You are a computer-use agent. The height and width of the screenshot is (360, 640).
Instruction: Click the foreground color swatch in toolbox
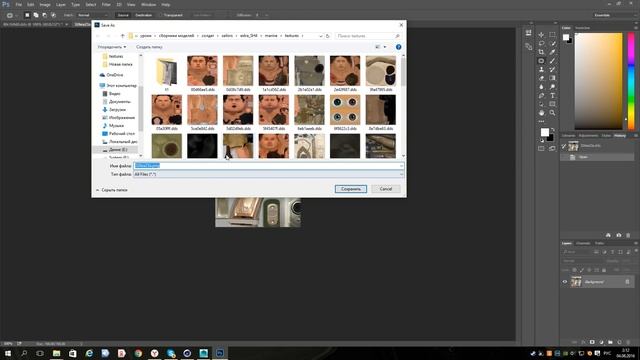coord(544,132)
